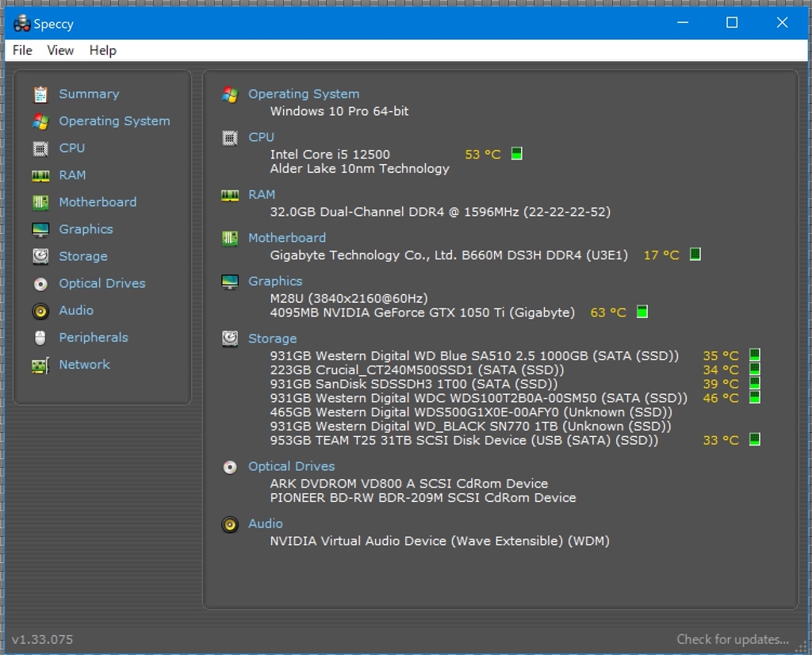812x655 pixels.
Task: Click the Optical Drives heading link in summary
Action: [x=292, y=466]
